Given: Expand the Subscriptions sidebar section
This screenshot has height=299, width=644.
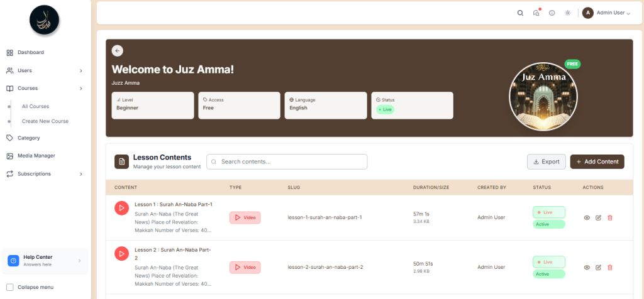Looking at the screenshot, I should pos(44,173).
